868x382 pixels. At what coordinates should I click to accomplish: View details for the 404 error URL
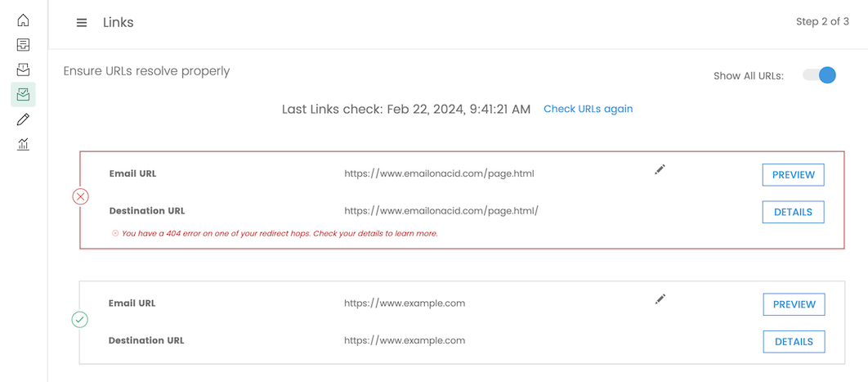[793, 212]
